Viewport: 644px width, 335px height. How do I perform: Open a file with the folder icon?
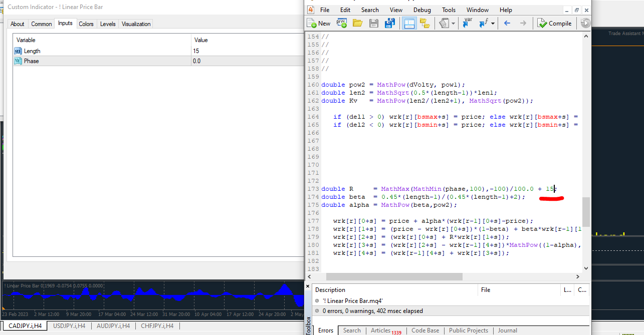pyautogui.click(x=357, y=23)
